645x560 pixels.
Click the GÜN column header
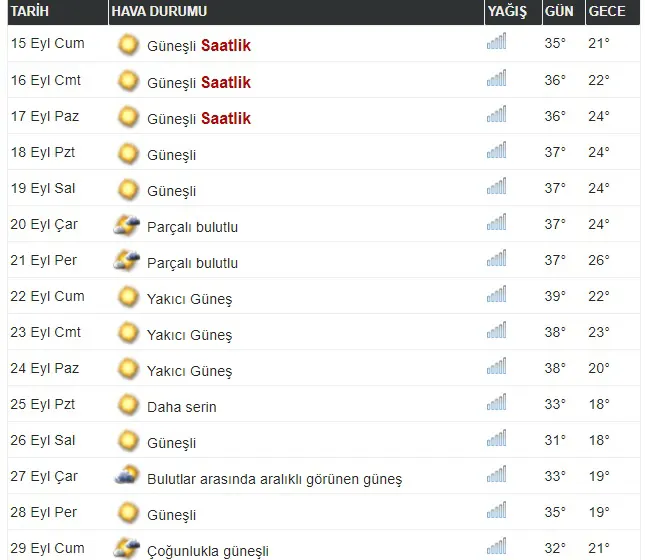pos(558,12)
